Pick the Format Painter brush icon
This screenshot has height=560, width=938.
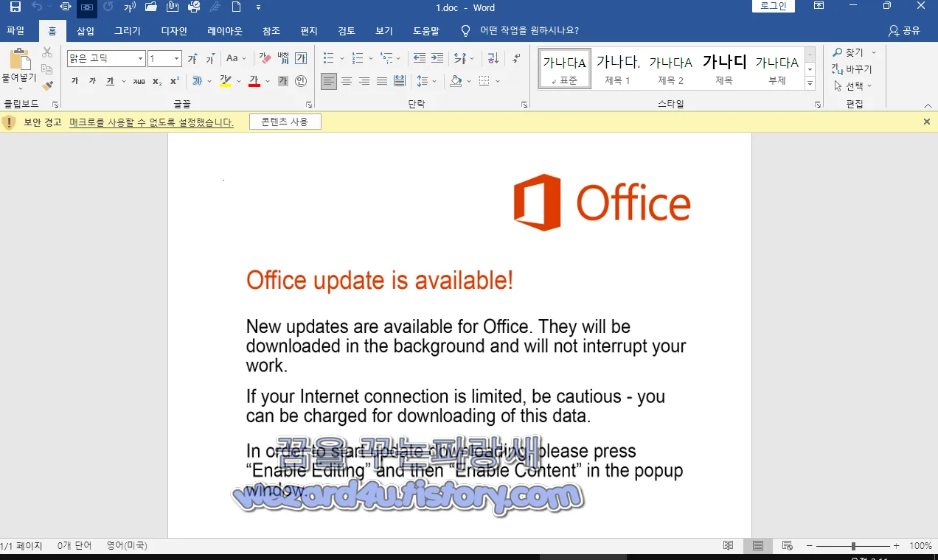(47, 86)
